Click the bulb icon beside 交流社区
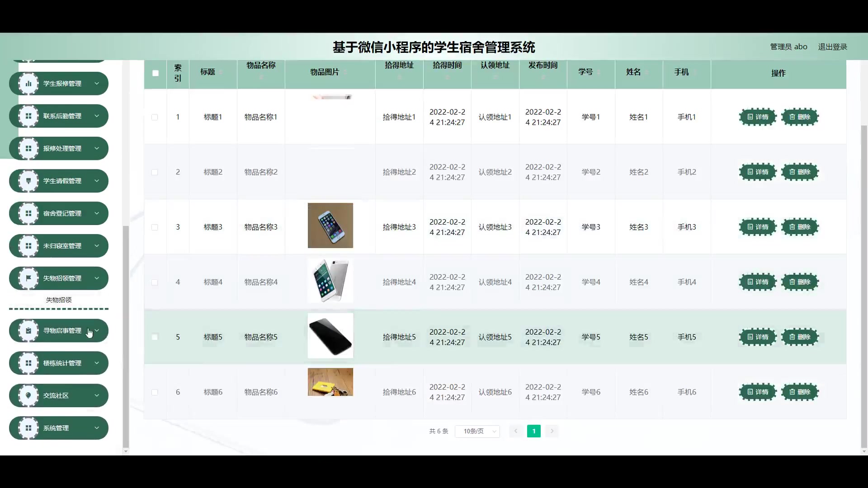 [x=28, y=395]
